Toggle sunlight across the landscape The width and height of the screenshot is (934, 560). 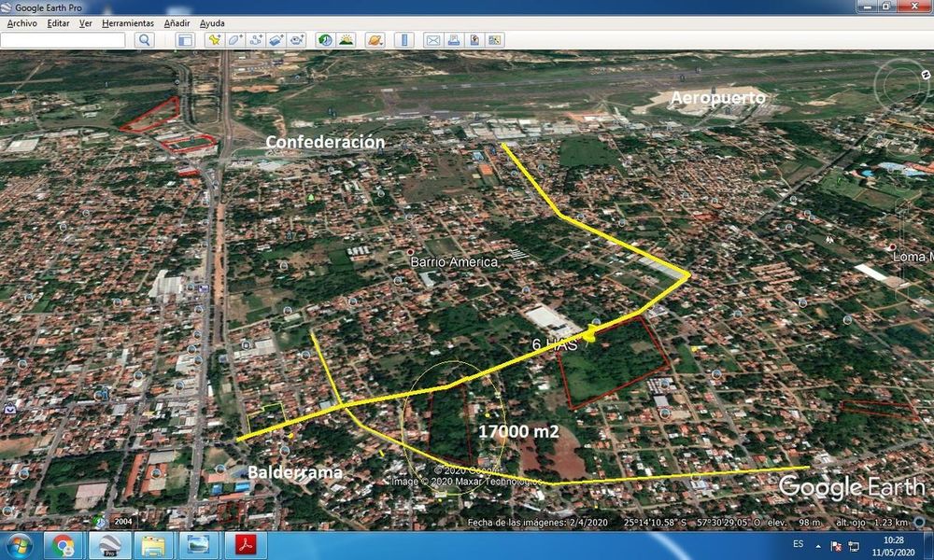pyautogui.click(x=347, y=40)
